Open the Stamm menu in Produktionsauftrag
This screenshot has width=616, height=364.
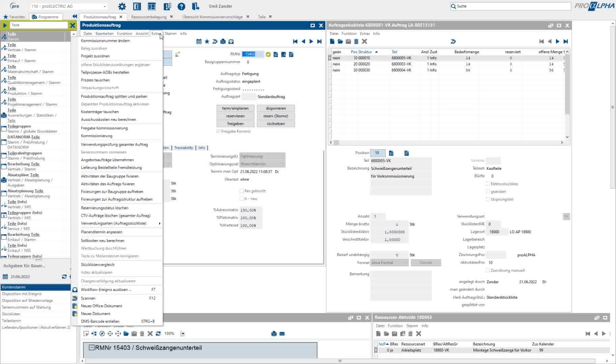(171, 34)
